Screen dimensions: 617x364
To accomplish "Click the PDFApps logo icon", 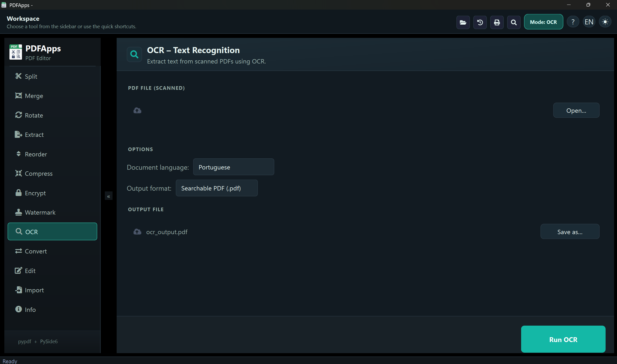I will point(16,52).
